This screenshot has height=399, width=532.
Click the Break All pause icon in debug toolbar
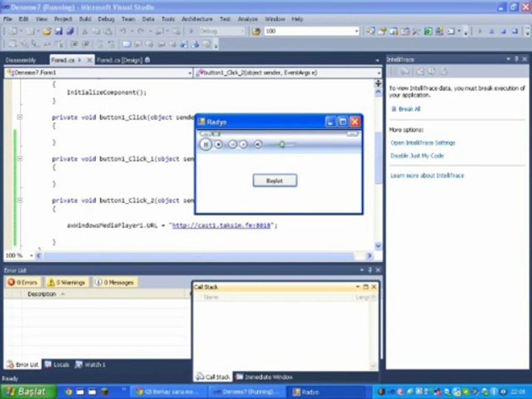coord(492,31)
